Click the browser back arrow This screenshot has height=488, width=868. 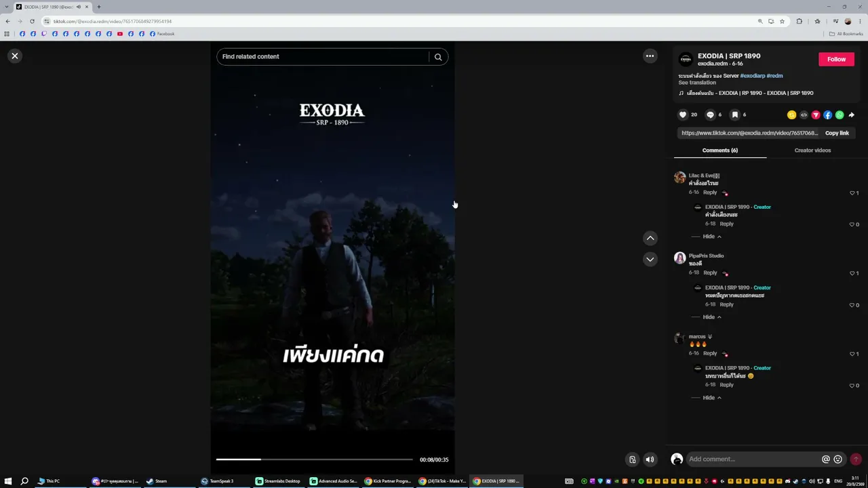point(7,22)
